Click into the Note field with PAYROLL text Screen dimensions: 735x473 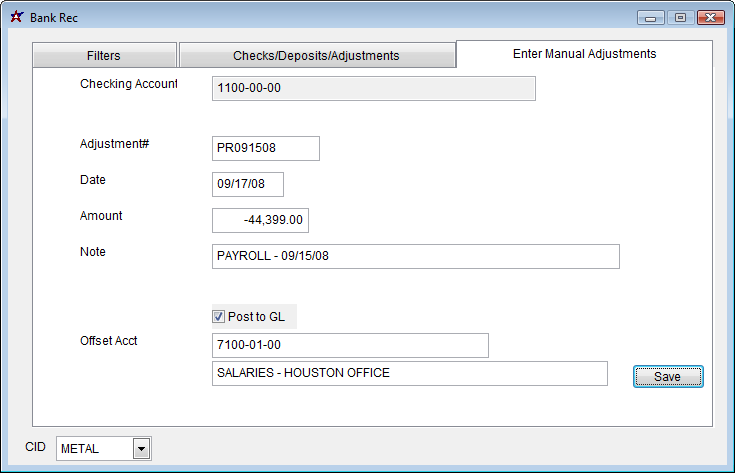tap(416, 256)
